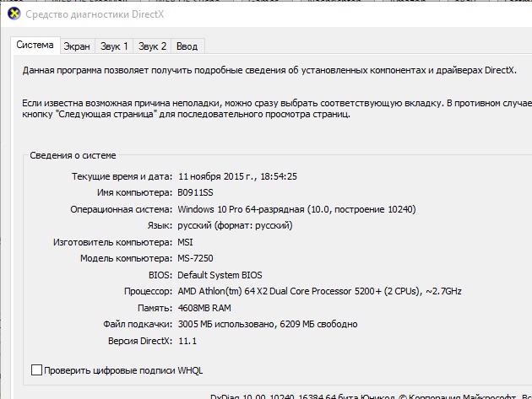Click the label Память

155,308
